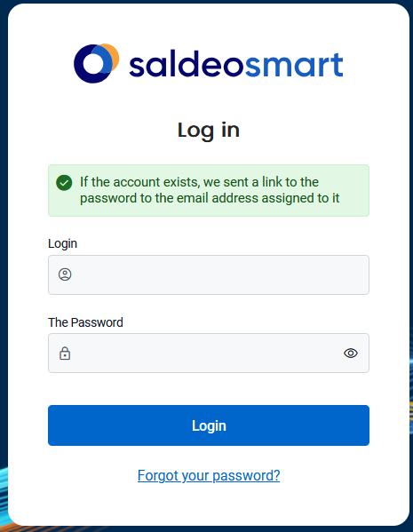
Task: Open the "Forgot your password?" link
Action: point(209,476)
